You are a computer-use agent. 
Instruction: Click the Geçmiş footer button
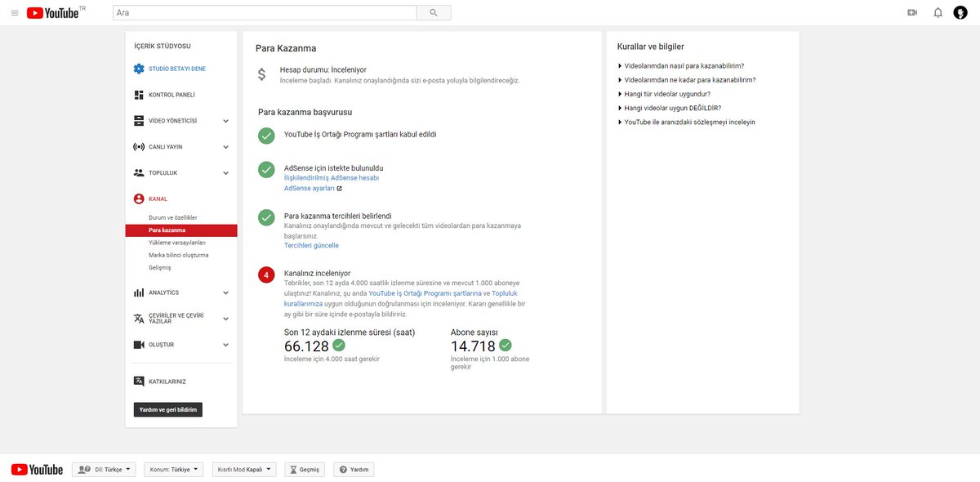tap(304, 470)
